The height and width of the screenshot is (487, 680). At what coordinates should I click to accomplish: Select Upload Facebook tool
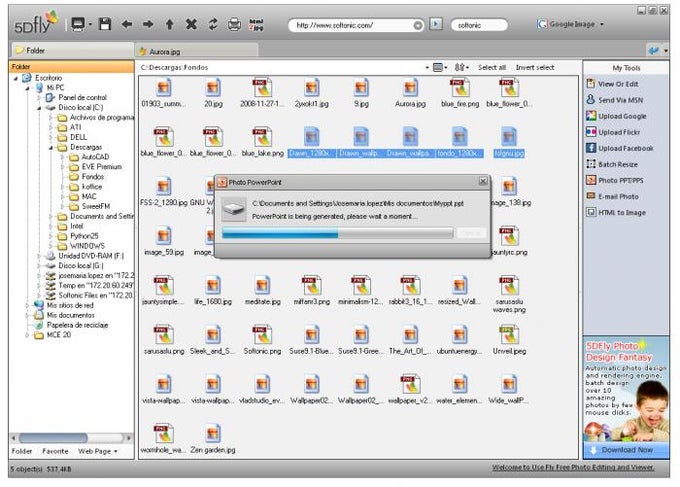pos(620,148)
